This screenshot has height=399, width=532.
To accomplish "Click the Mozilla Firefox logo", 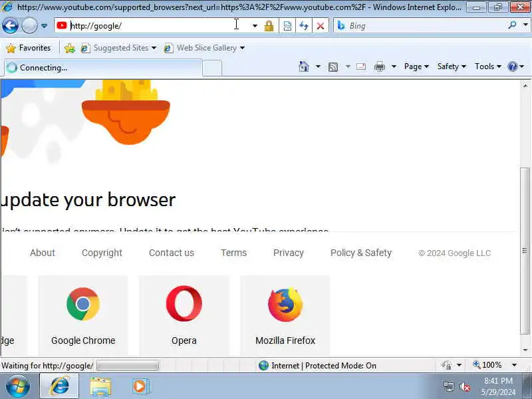I will click(x=285, y=305).
